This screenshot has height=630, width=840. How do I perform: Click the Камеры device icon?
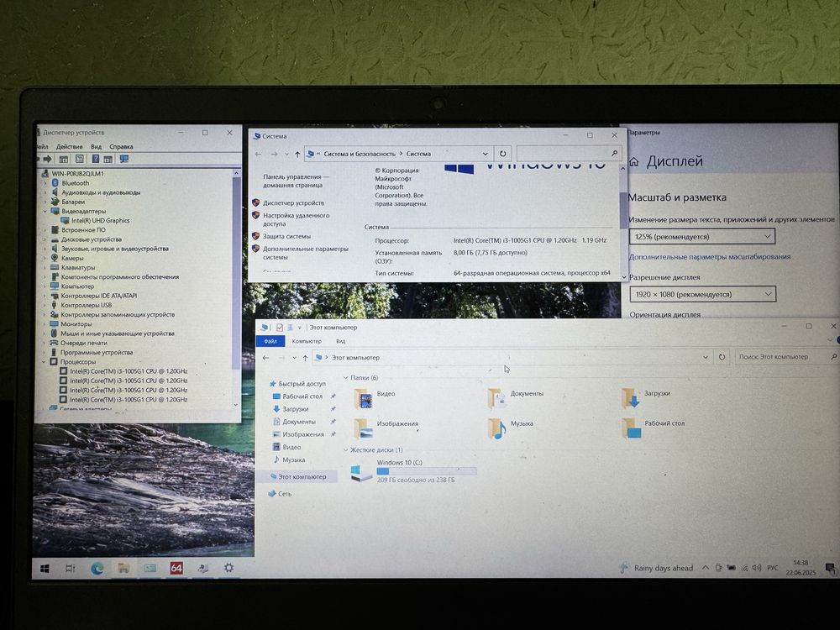[x=55, y=258]
